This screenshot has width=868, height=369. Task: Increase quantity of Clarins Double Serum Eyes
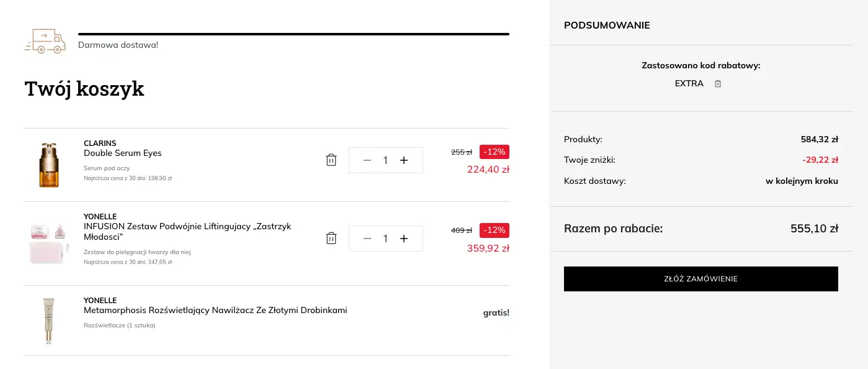pyautogui.click(x=404, y=160)
